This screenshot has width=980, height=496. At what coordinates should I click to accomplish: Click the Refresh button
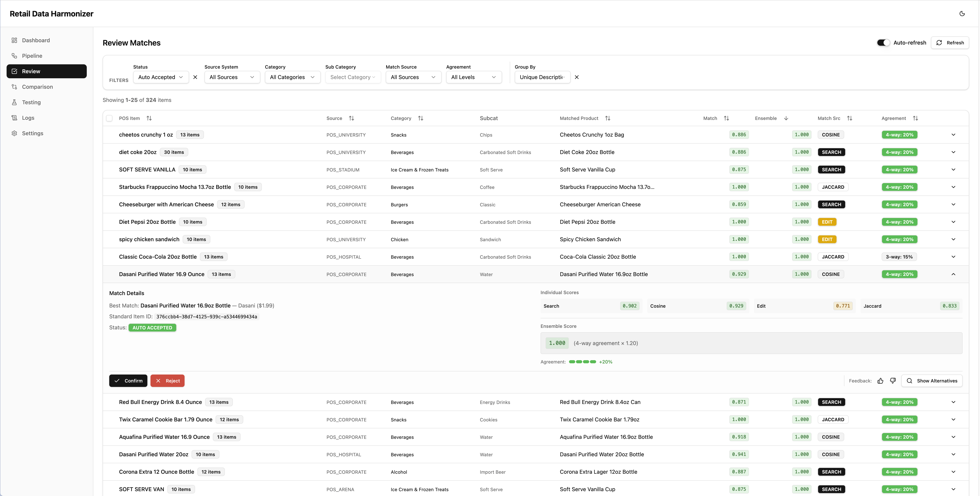click(x=950, y=43)
